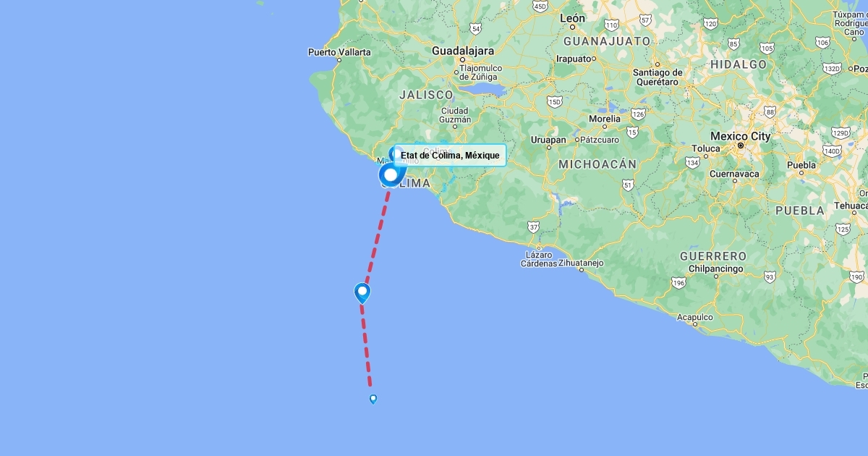This screenshot has width=868, height=456.
Task: Click the large blue Colima location marker
Action: click(x=391, y=174)
